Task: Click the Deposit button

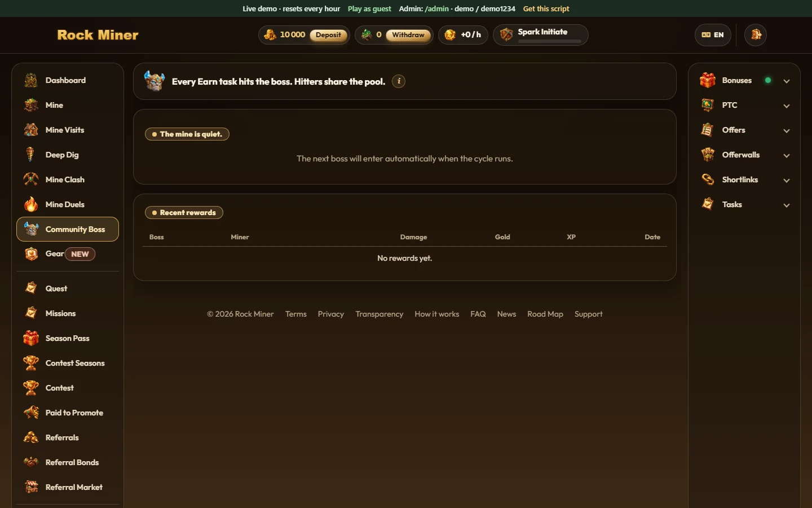Action: coord(328,35)
